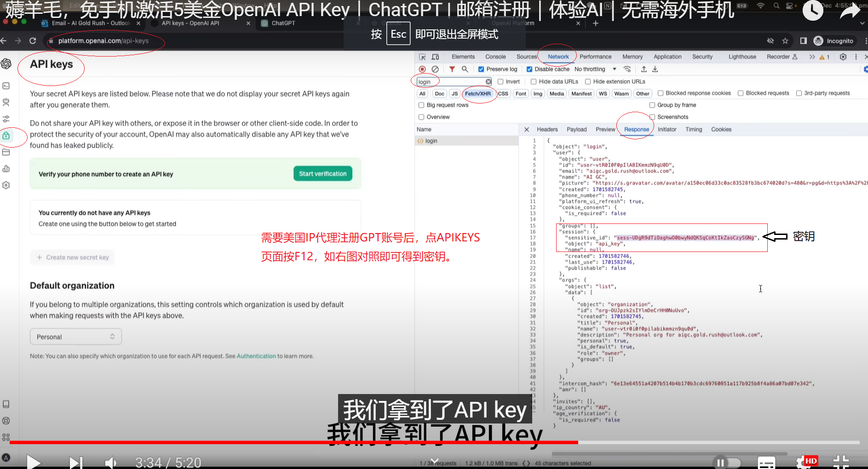The height and width of the screenshot is (469, 868).
Task: Click the network filter funnel icon
Action: (452, 69)
